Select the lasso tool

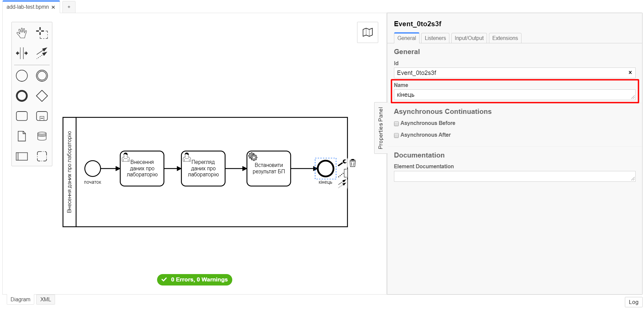coord(42,33)
